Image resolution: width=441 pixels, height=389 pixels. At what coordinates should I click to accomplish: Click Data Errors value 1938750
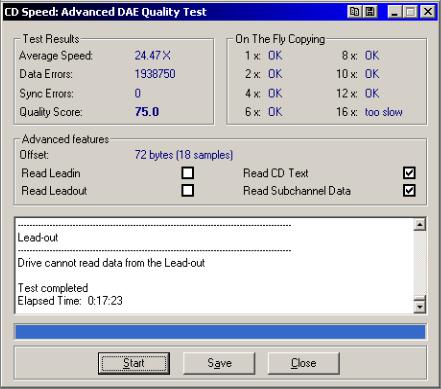click(155, 74)
